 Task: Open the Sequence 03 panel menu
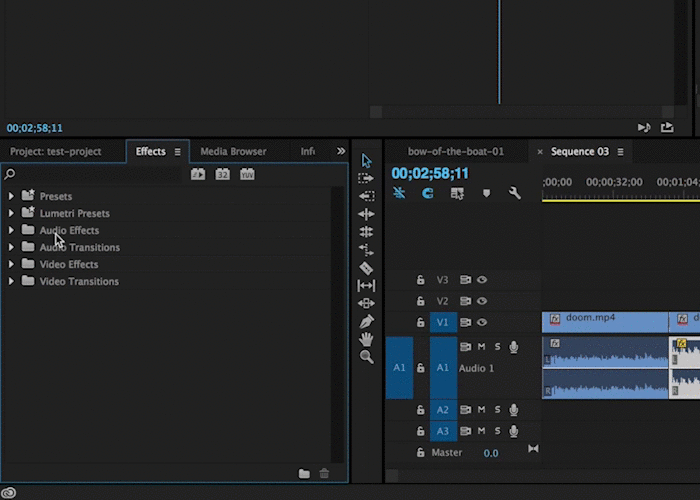621,152
